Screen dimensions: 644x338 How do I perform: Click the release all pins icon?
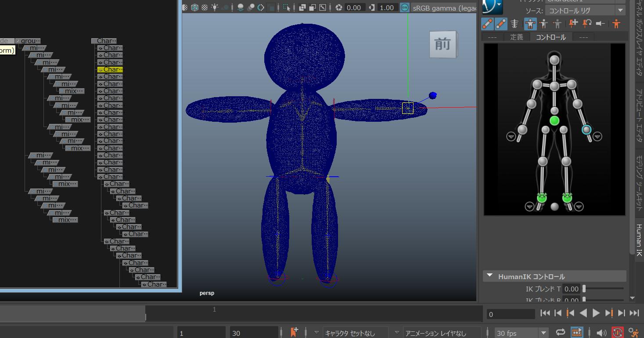[x=600, y=23]
